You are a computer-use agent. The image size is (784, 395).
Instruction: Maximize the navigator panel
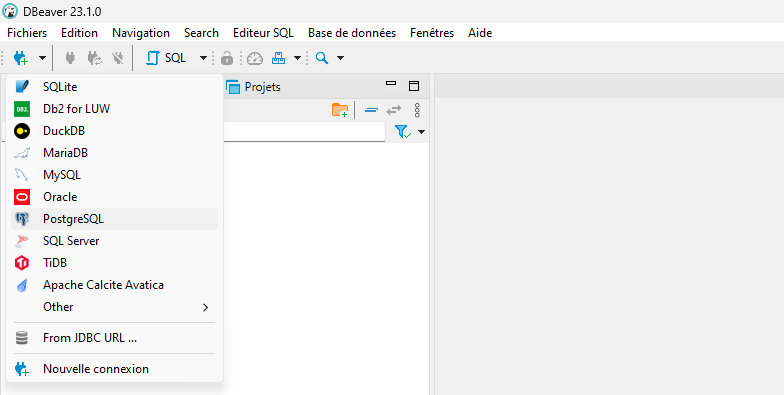click(x=414, y=86)
